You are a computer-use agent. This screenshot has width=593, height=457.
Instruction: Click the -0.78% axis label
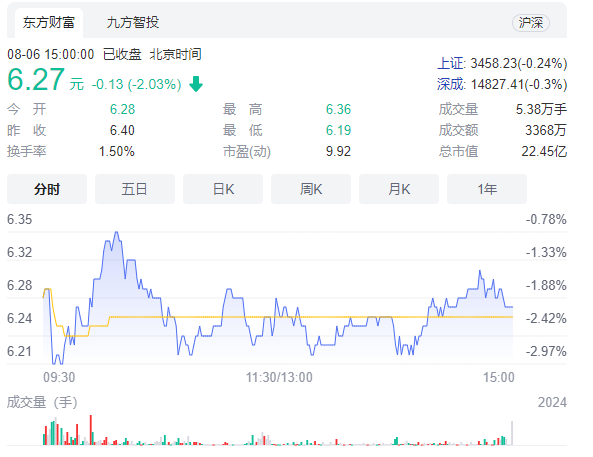[x=546, y=219]
